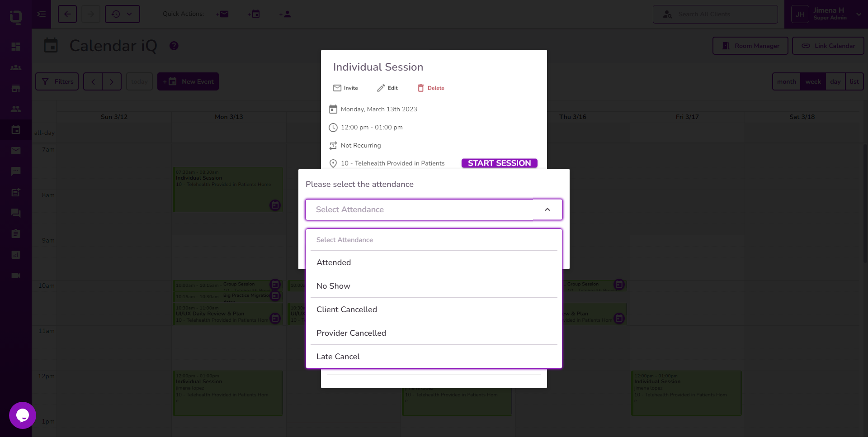Click the Search All Clients field
The width and height of the screenshot is (868, 438).
[x=715, y=14]
